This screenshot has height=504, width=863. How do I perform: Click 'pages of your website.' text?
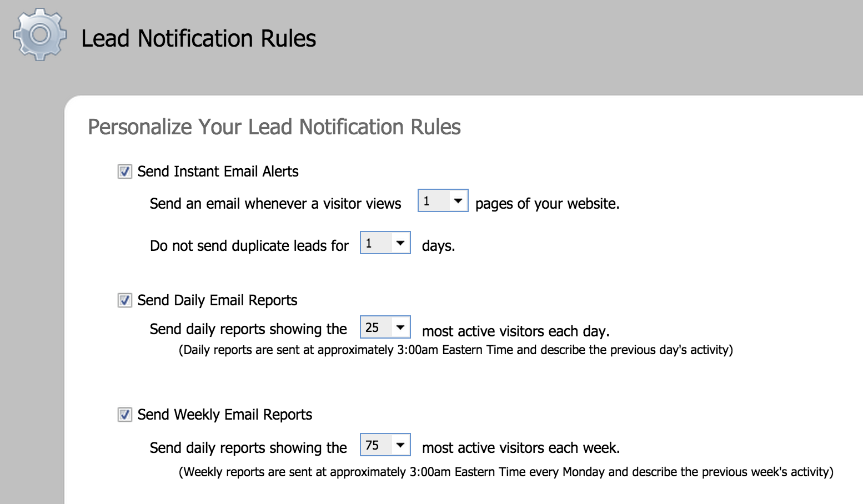pyautogui.click(x=548, y=204)
